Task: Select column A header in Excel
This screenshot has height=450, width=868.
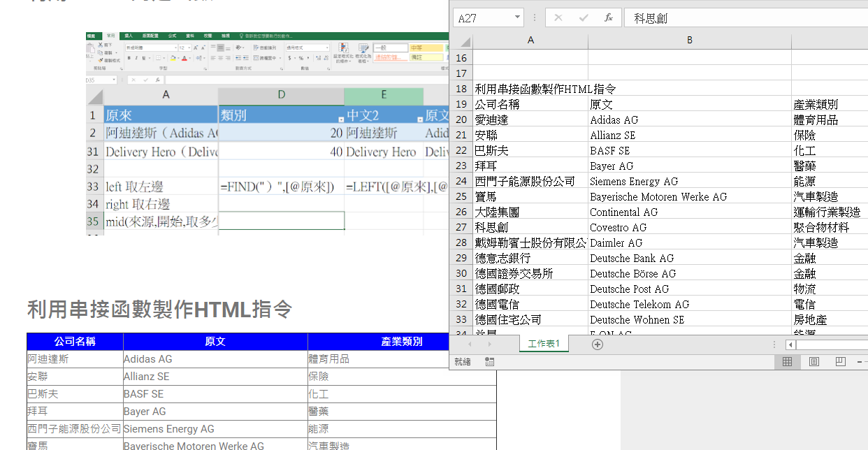Action: 531,41
